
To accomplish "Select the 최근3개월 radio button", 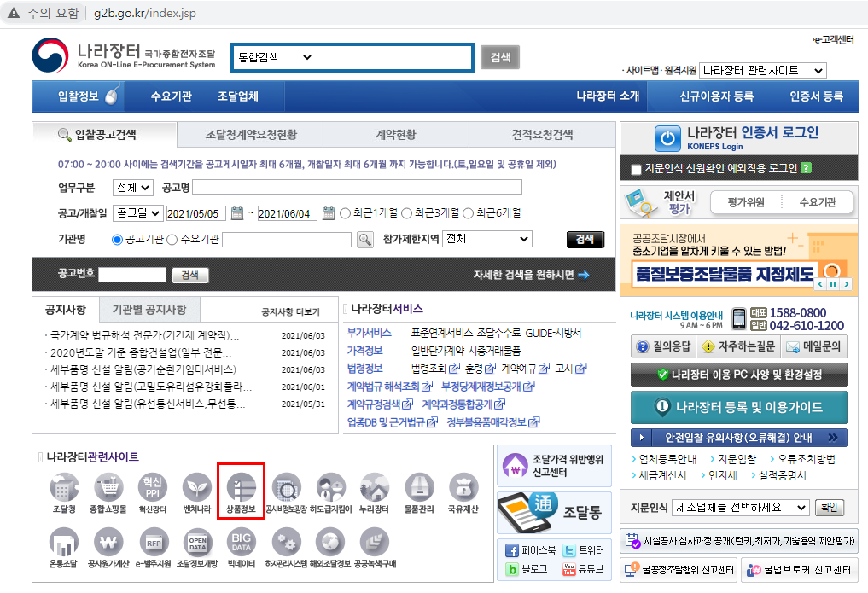I will coord(407,213).
